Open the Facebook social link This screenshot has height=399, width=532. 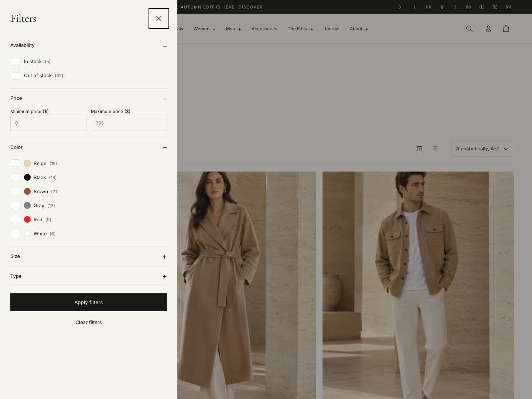pos(442,7)
